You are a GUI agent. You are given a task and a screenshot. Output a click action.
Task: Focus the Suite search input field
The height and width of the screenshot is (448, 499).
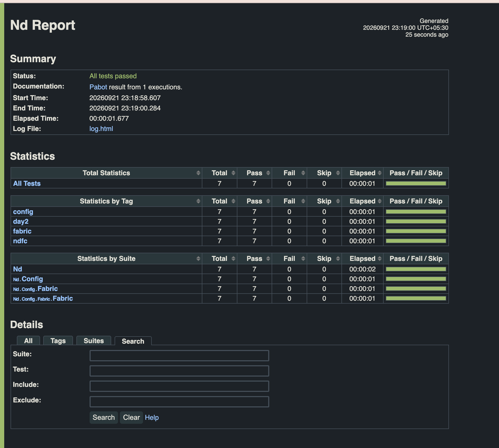point(179,356)
